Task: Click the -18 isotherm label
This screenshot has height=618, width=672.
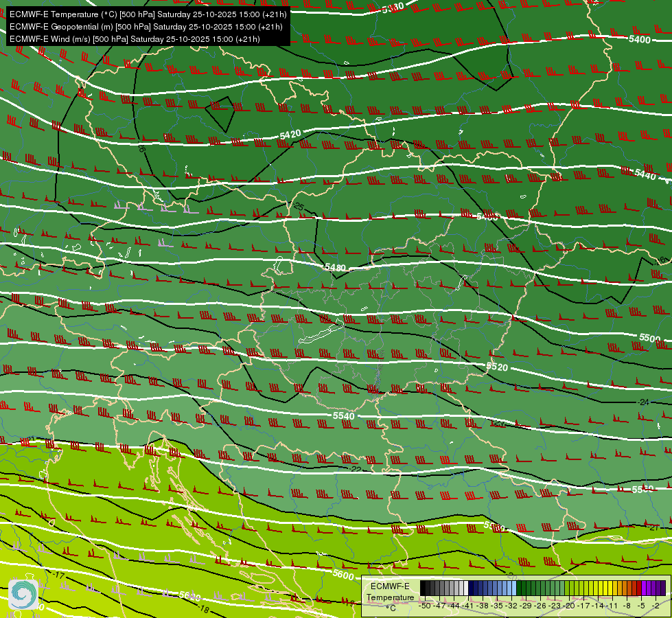Action: (x=203, y=609)
